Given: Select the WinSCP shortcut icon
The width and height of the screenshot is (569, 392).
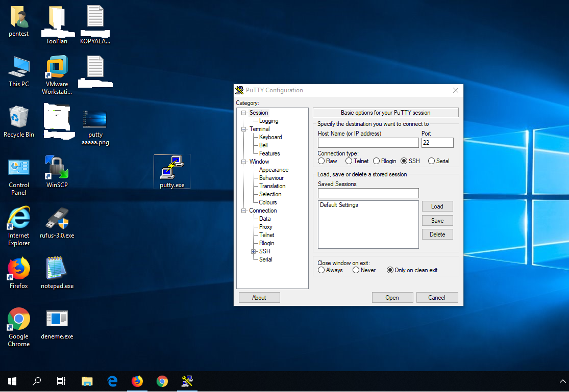Looking at the screenshot, I should [x=57, y=172].
